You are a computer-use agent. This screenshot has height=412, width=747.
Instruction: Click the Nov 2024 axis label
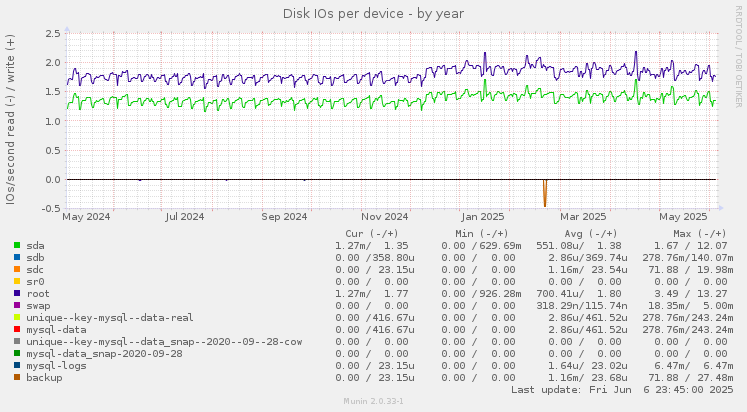pos(384,217)
